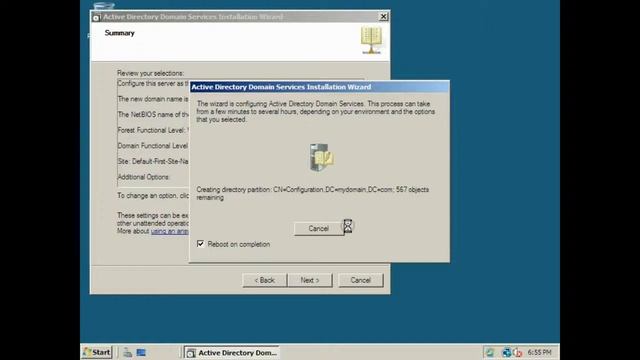Viewport: 640px width, 360px height.
Task: Click the open book icon in Summary header
Action: (x=371, y=40)
